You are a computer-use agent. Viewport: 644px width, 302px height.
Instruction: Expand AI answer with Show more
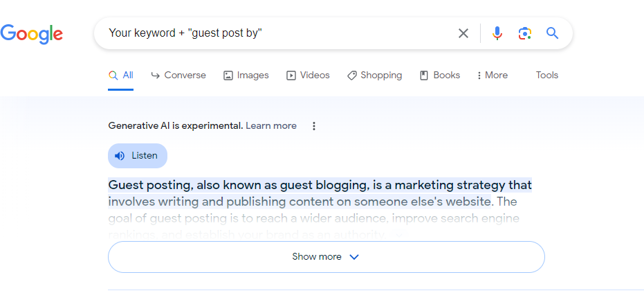317,257
